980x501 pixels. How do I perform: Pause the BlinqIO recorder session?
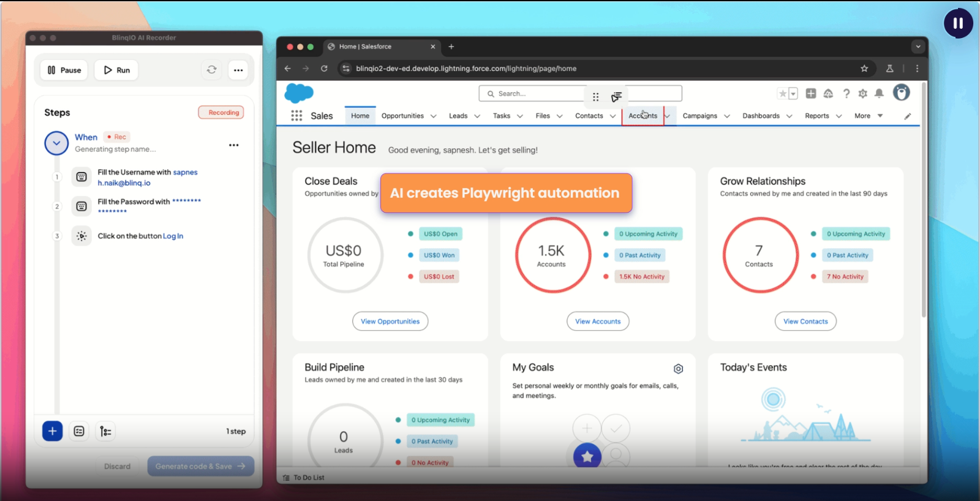point(64,70)
